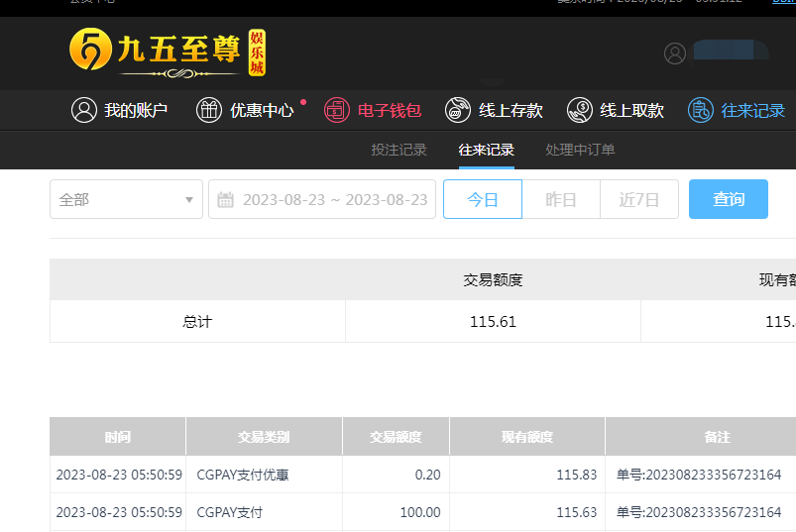Screen dimensions: 796x532
Task: Open the 往来记录 sub-tab
Action: click(x=486, y=150)
